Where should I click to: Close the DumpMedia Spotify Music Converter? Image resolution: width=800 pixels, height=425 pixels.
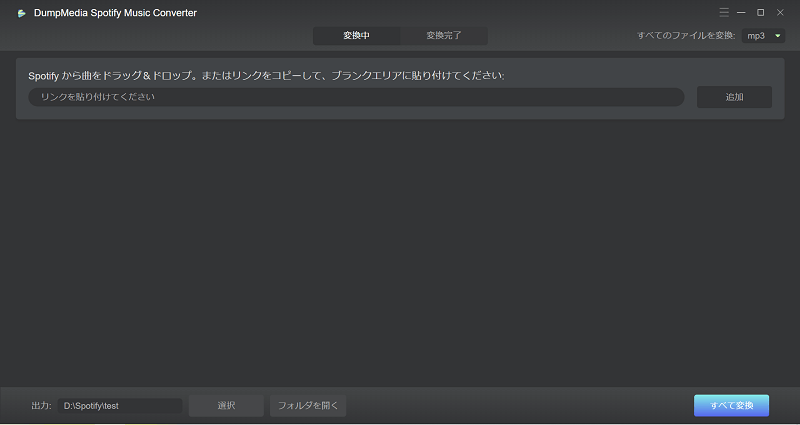click(x=780, y=12)
